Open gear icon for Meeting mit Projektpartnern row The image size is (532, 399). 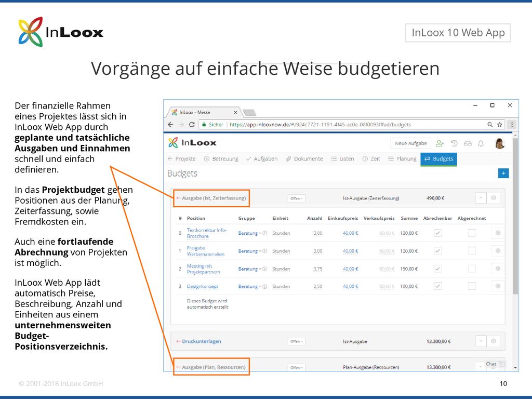coord(498,269)
